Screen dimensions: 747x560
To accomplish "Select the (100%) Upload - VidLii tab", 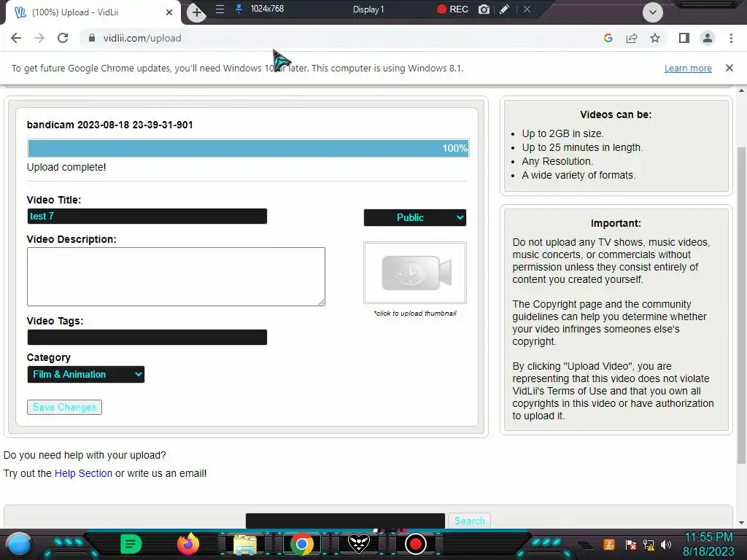I will pos(90,12).
